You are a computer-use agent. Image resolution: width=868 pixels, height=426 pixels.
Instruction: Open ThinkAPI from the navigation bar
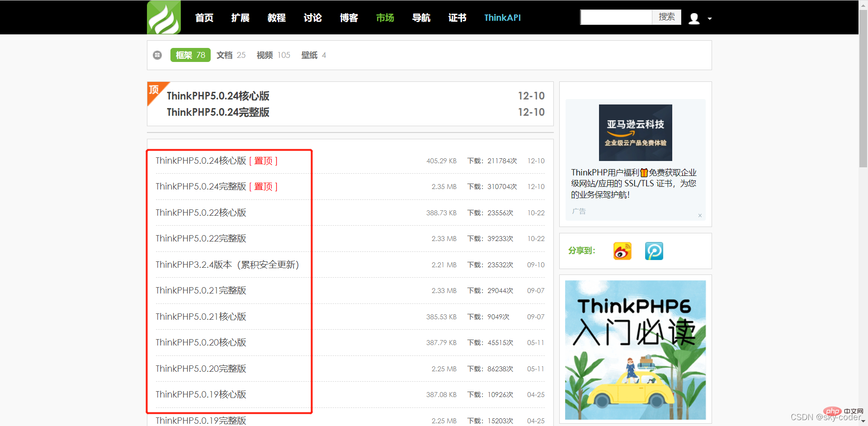coord(502,18)
